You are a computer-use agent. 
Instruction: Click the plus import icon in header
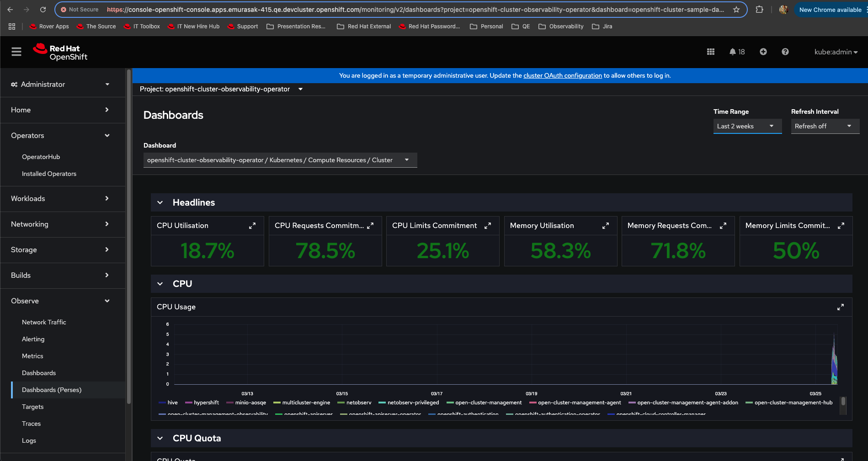coord(763,52)
